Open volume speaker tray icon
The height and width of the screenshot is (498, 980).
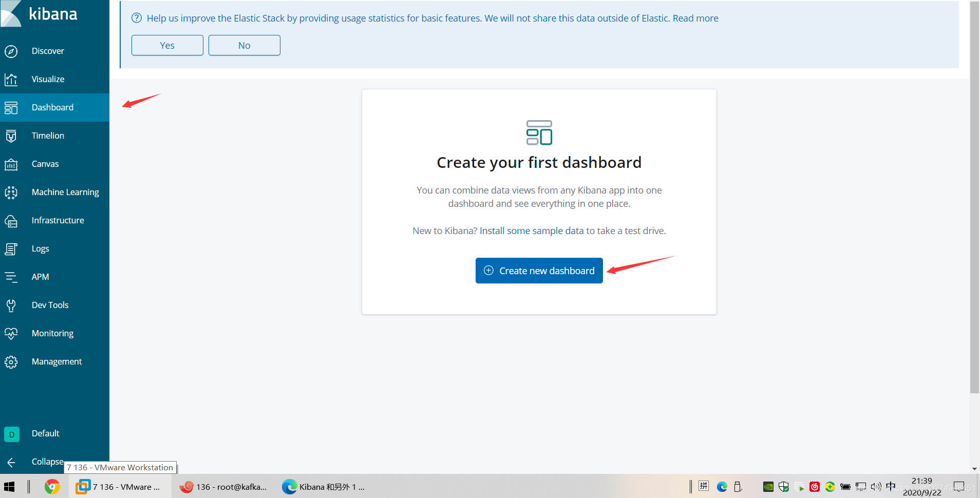click(x=876, y=487)
